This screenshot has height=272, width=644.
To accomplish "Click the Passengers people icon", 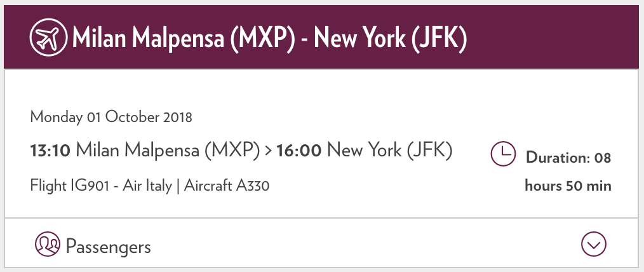I will [48, 244].
